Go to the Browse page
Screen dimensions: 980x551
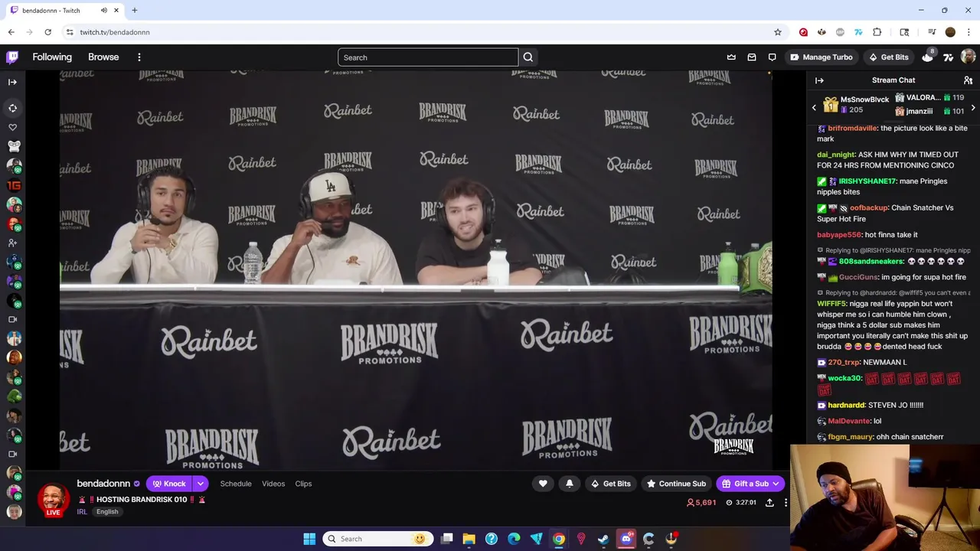coord(103,57)
